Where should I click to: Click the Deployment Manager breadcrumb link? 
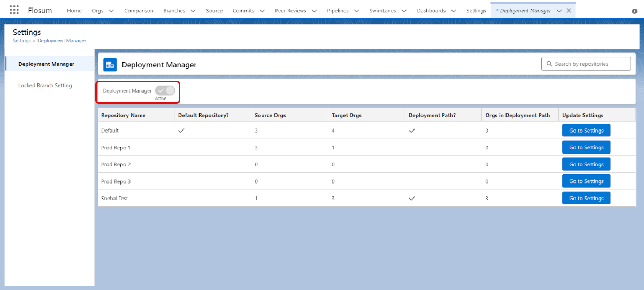pos(62,41)
